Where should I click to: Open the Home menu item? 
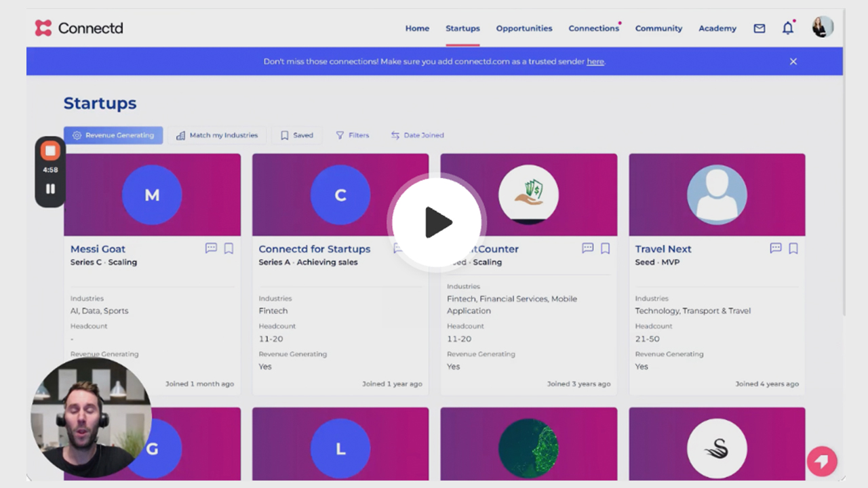(x=417, y=28)
